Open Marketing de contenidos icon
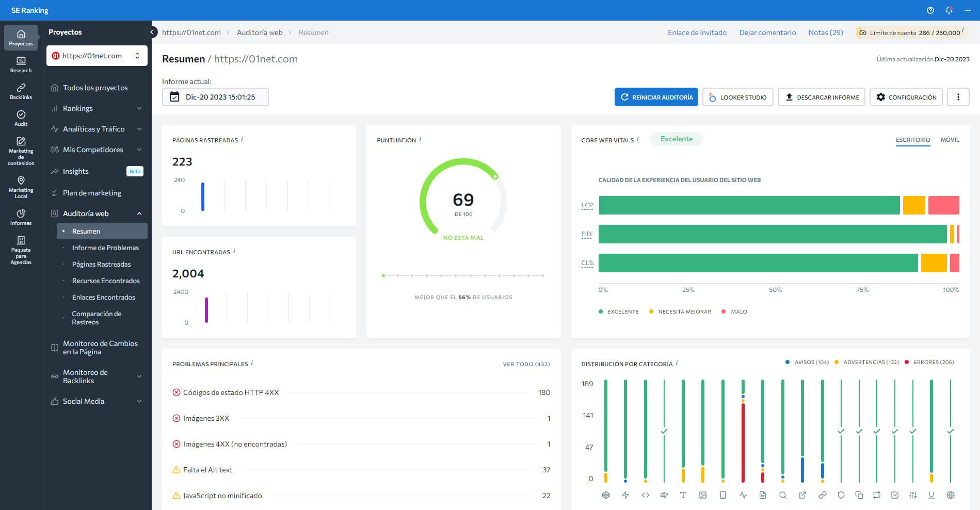This screenshot has height=510, width=980. point(21,151)
